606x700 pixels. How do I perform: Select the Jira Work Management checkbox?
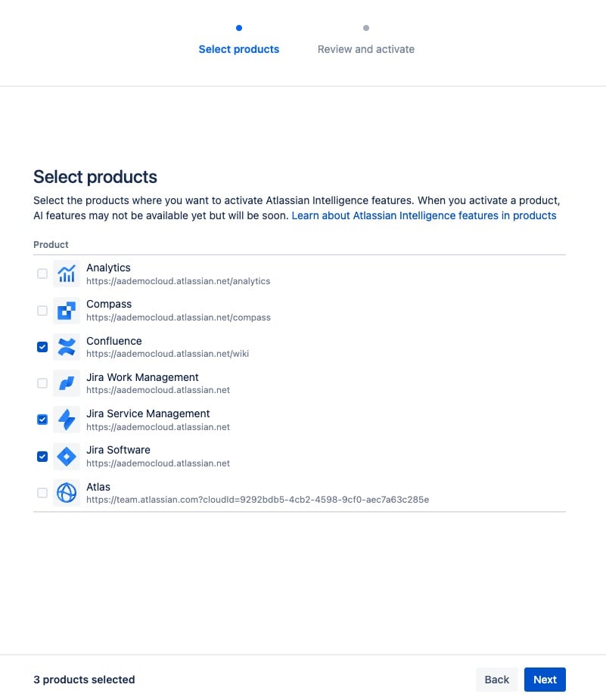(42, 383)
